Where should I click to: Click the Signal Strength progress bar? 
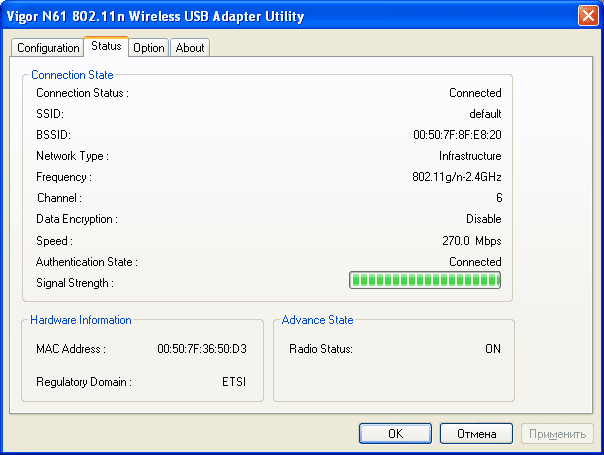[x=425, y=280]
